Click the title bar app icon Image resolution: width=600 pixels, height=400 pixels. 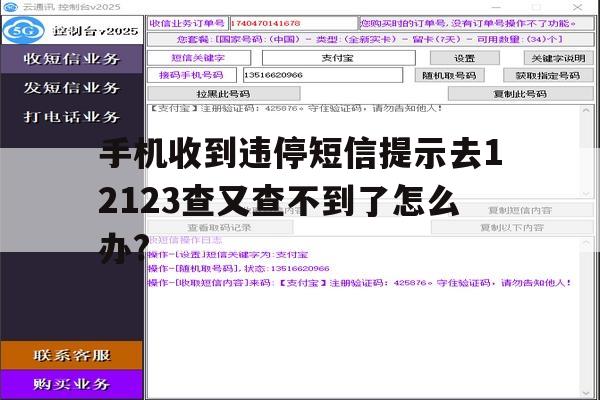pos(10,7)
